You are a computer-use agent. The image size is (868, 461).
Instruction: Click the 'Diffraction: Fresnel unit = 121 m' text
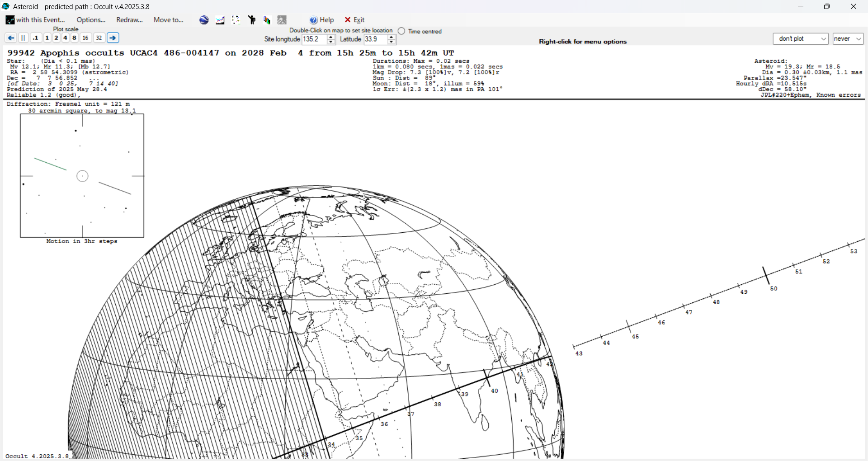click(x=68, y=104)
